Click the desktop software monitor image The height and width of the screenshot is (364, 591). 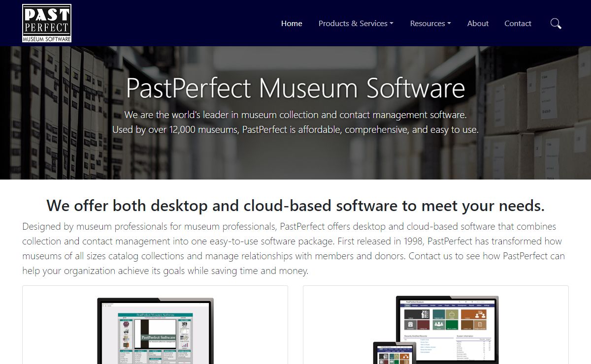(155, 331)
